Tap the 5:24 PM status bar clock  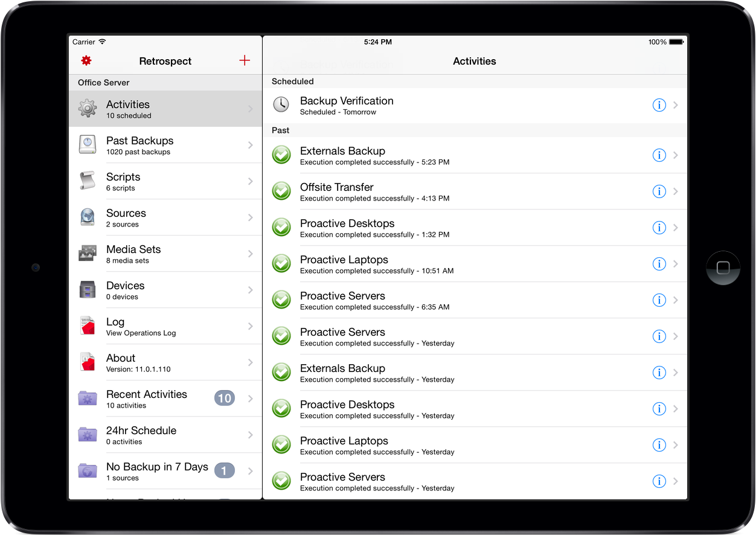[x=378, y=42]
